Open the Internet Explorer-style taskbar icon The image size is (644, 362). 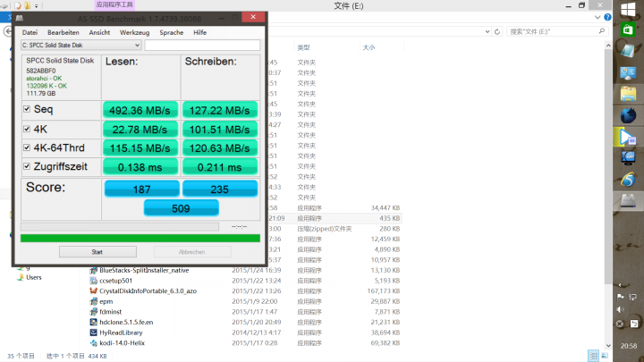[x=628, y=179]
